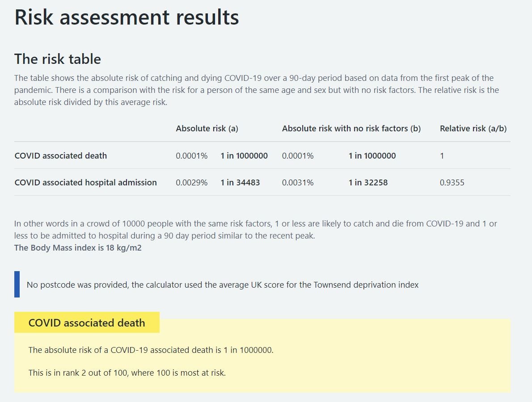Image resolution: width=532 pixels, height=402 pixels.
Task: Click the 'COVID associated death' table row label
Action: [61, 155]
